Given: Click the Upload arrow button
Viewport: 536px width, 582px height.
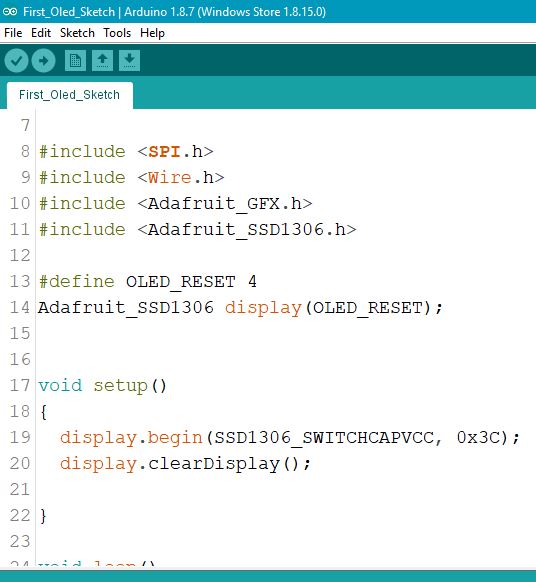Looking at the screenshot, I should click(43, 61).
